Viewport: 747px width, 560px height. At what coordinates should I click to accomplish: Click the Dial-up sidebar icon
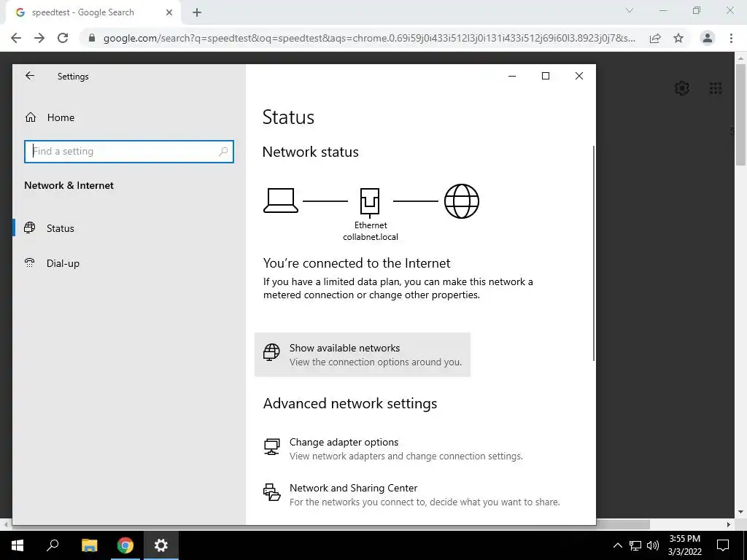tap(29, 262)
